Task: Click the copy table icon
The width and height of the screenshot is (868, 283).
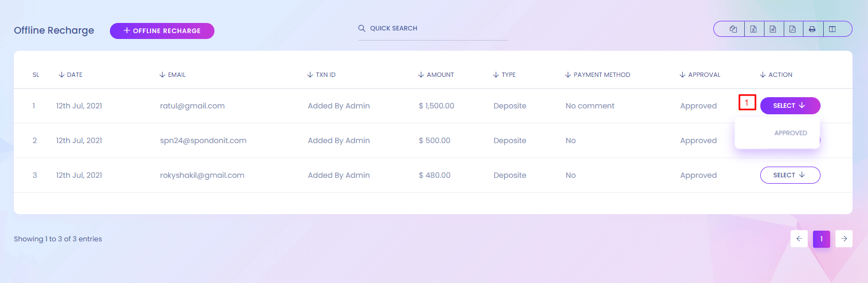Action: pos(733,29)
